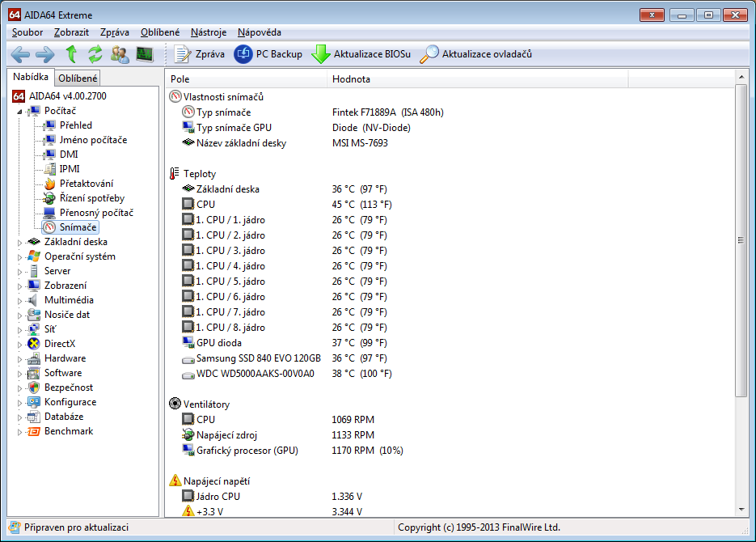Expand the Nosiče dat tree node
The height and width of the screenshot is (542, 756).
(x=19, y=315)
